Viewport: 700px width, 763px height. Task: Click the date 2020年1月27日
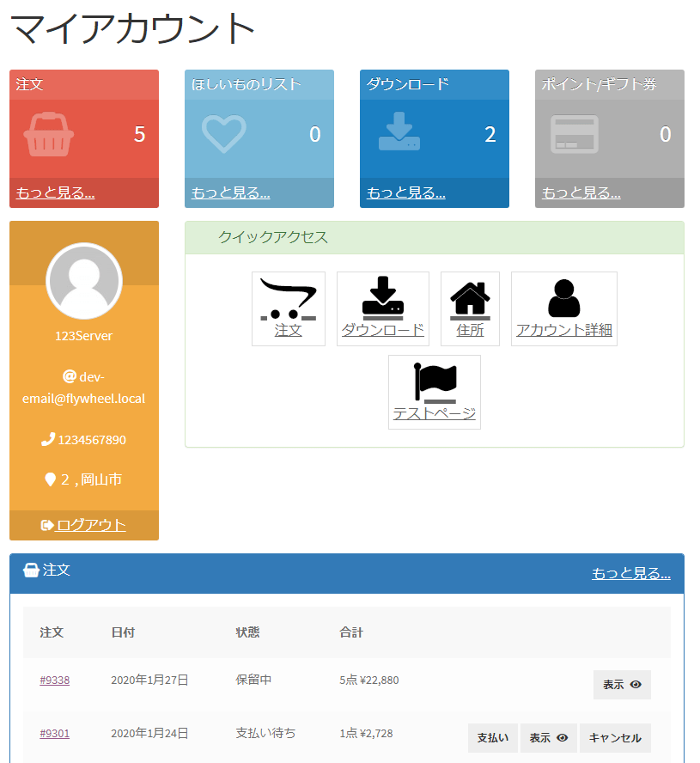[149, 680]
